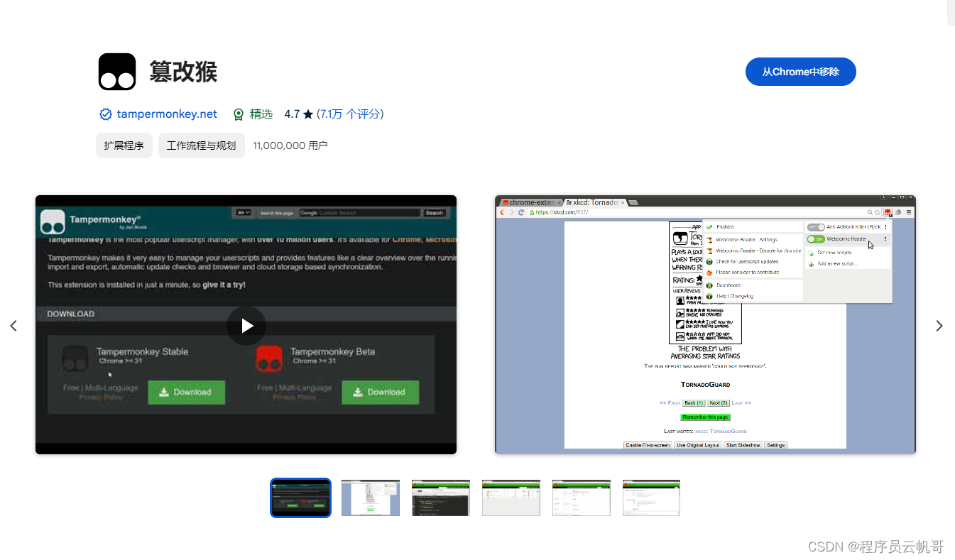Image resolution: width=955 pixels, height=560 pixels.
Task: Select the first highlighted video thumbnail
Action: point(300,498)
